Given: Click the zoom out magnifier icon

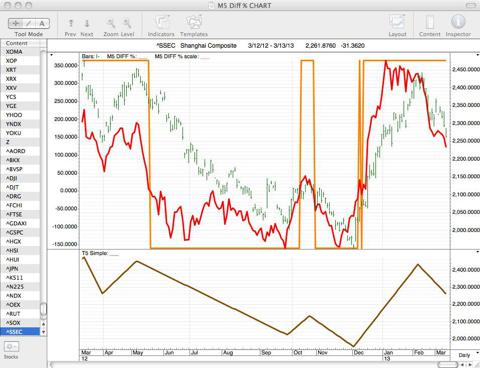Looking at the screenshot, I should point(111,23).
